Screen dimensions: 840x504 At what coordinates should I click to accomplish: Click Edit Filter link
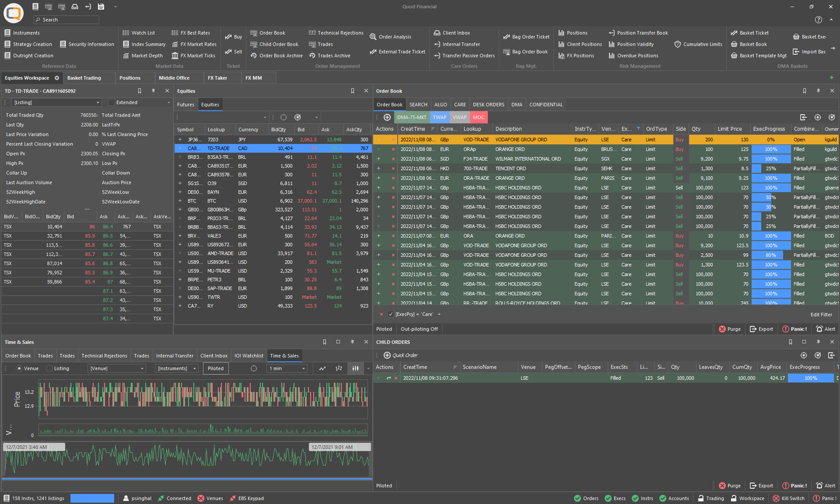tap(821, 315)
